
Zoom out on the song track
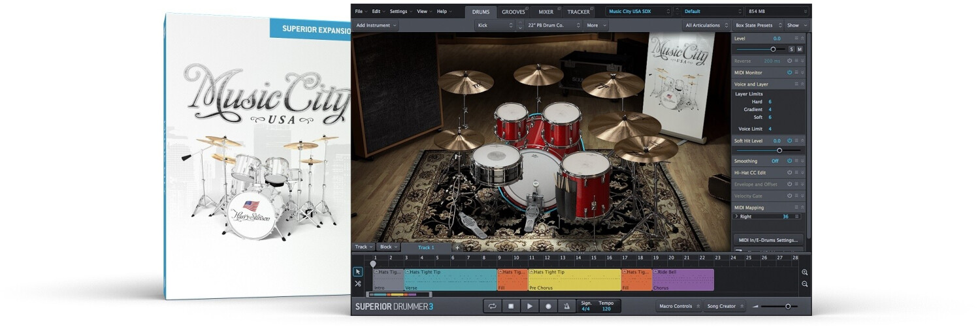[x=804, y=284]
